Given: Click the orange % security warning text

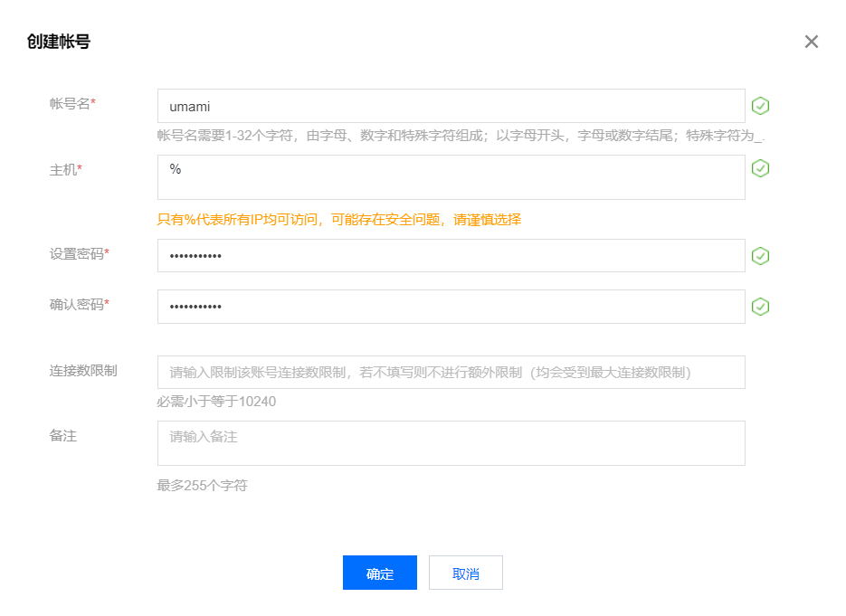Looking at the screenshot, I should (339, 220).
